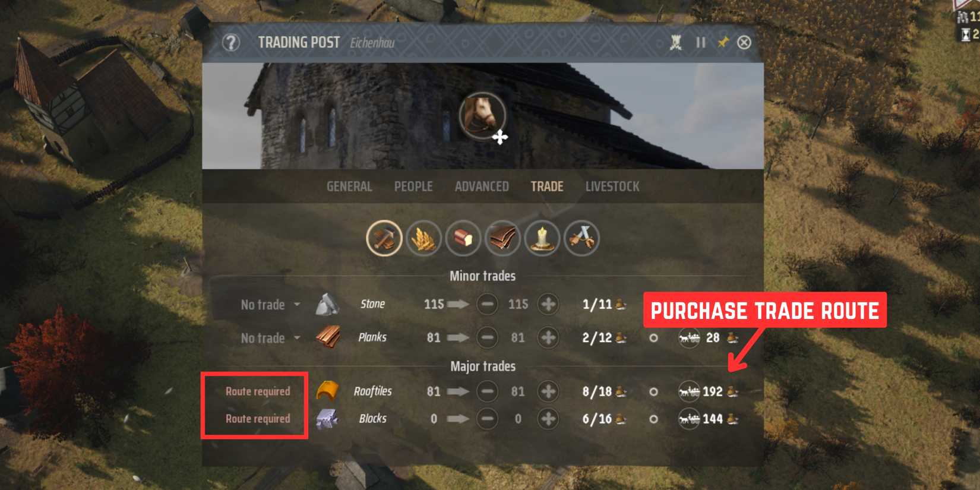Toggle the Planks trade route radio circle
This screenshot has height=490, width=980.
653,338
